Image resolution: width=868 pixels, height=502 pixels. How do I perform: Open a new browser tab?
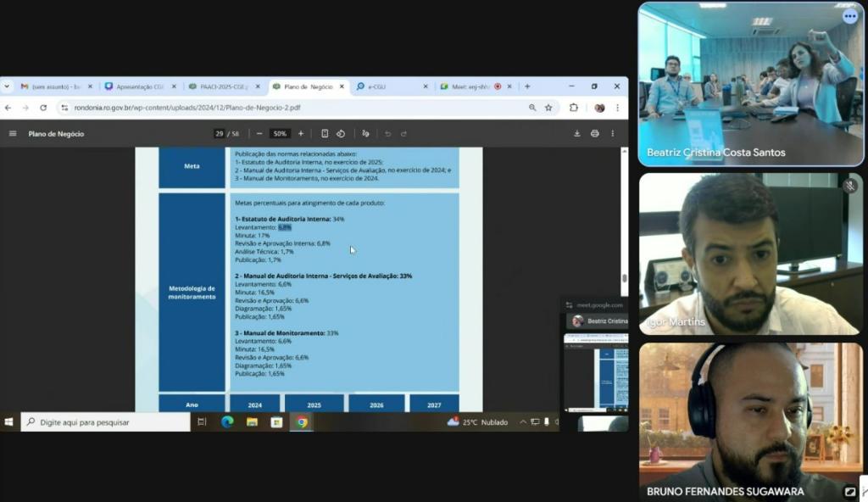527,86
